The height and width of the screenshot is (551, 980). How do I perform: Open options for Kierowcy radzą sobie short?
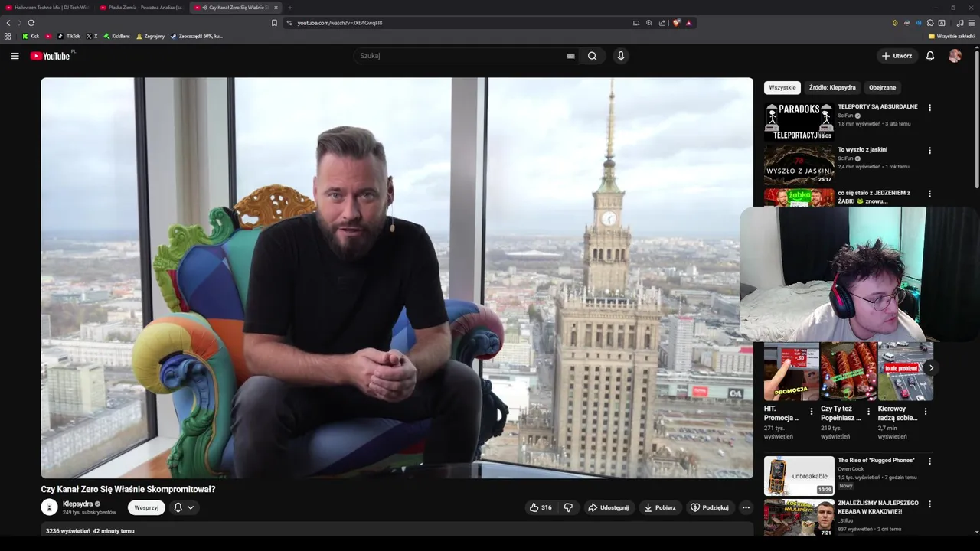925,412
